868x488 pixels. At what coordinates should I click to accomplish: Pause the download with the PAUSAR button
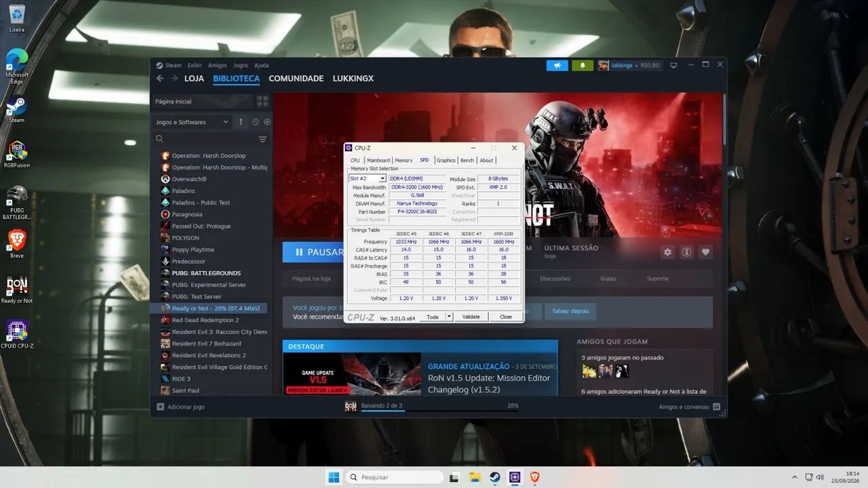pos(313,252)
